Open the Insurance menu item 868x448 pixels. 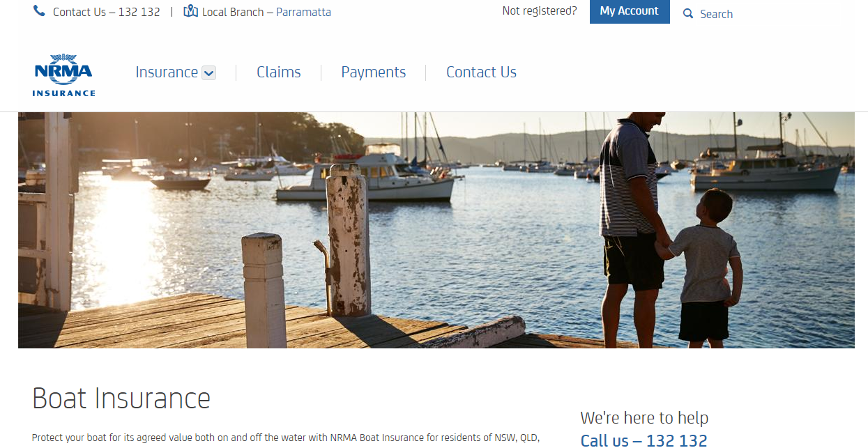click(167, 72)
